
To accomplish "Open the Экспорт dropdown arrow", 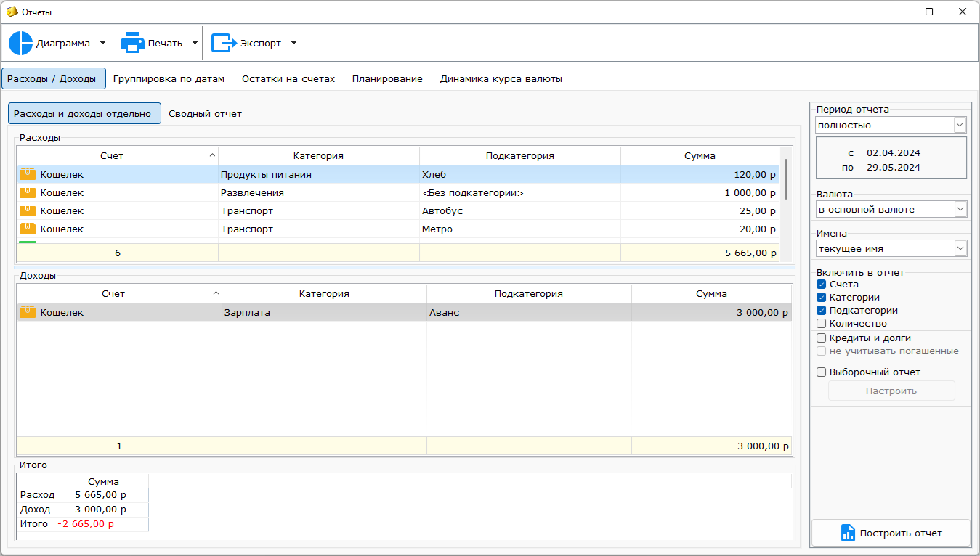I will click(293, 43).
